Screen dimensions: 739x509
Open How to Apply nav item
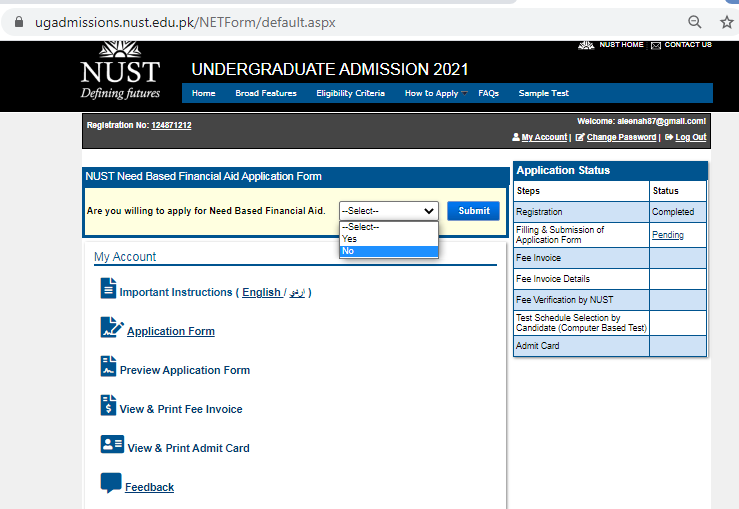[x=431, y=93]
